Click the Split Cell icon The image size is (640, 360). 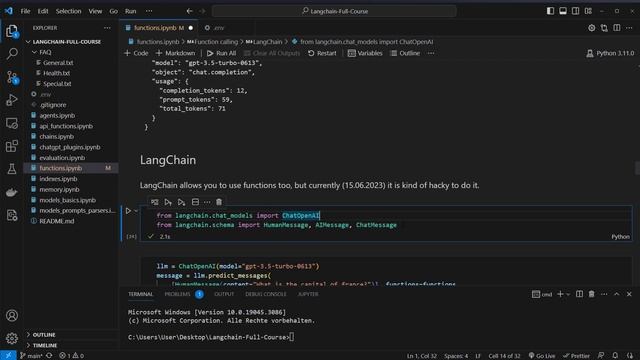point(196,202)
